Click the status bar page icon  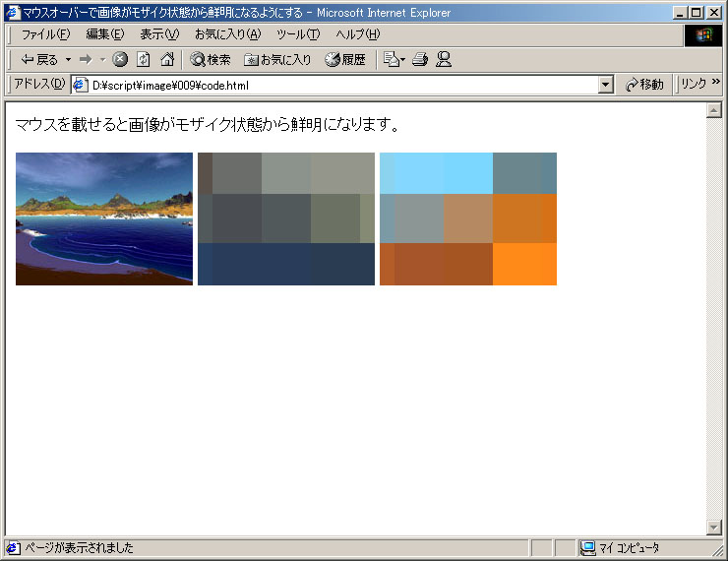13,548
